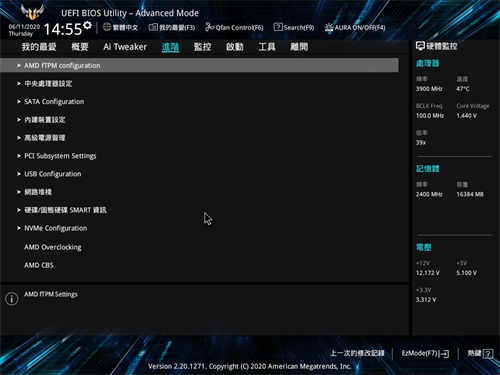
Task: Click the 3.312 V reading
Action: point(426,300)
